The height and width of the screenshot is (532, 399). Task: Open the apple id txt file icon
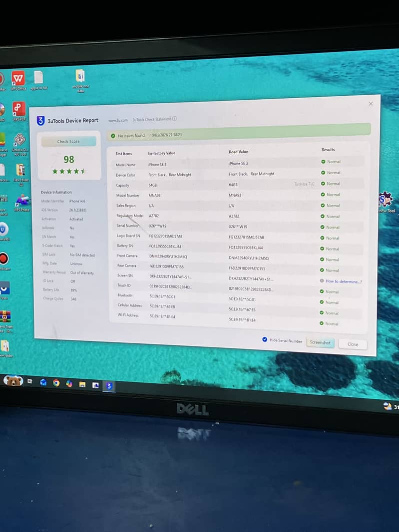[x=38, y=80]
